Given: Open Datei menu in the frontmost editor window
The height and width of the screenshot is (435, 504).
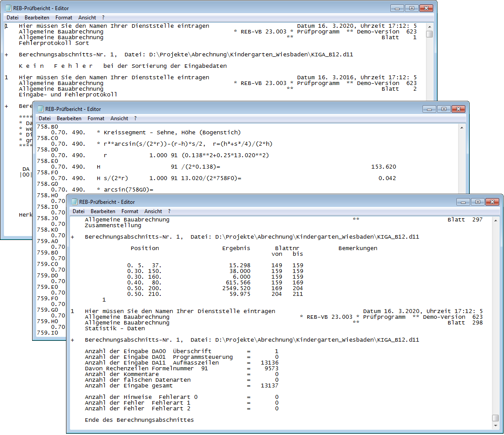Looking at the screenshot, I should click(x=79, y=211).
